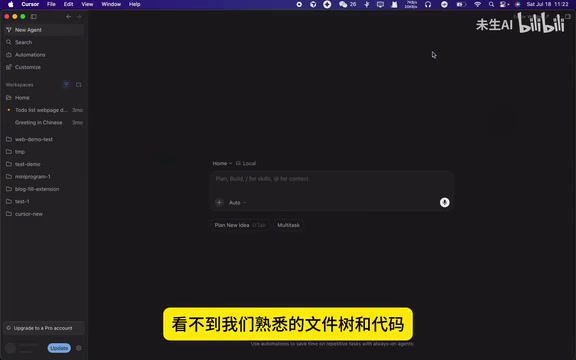Click the Local environment selector

click(246, 163)
